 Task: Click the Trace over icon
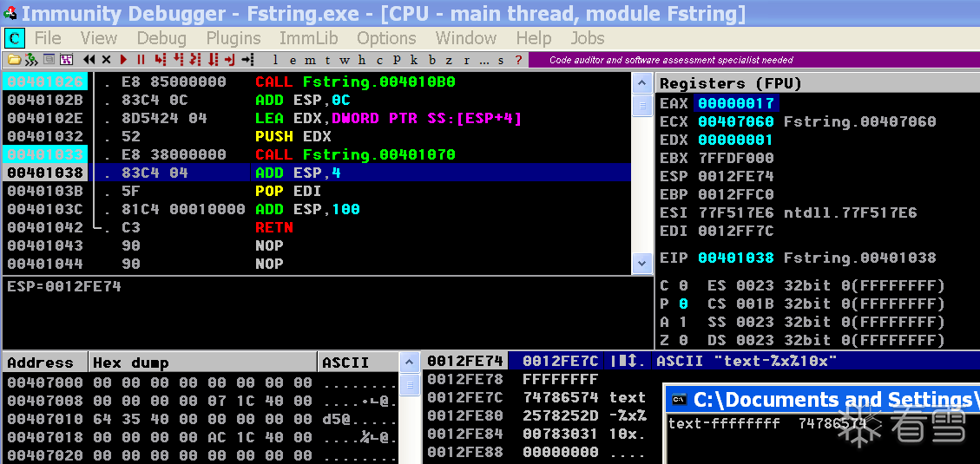213,60
